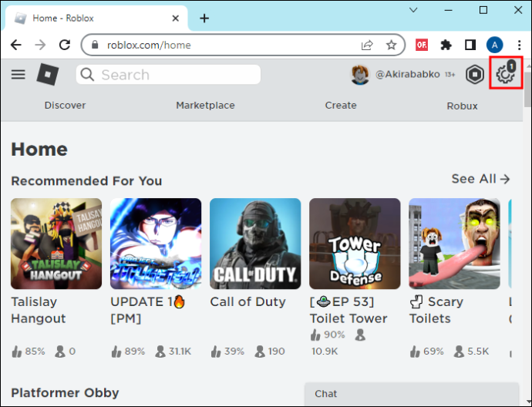
Task: Go back with the browser back arrow
Action: click(16, 45)
